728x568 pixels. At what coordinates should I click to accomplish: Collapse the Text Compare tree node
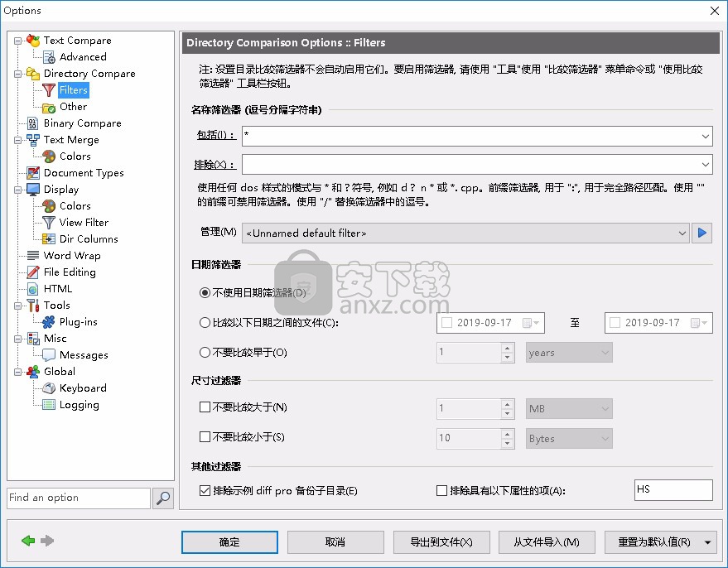17,41
